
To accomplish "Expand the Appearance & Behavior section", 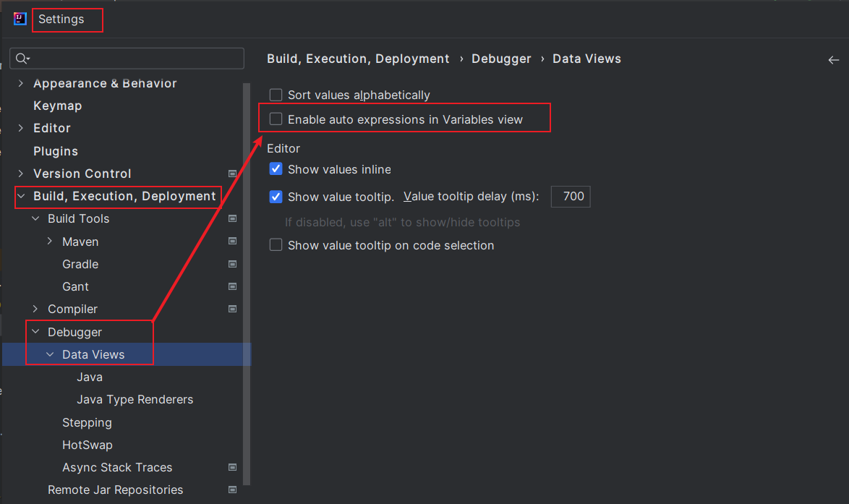I will [x=20, y=83].
